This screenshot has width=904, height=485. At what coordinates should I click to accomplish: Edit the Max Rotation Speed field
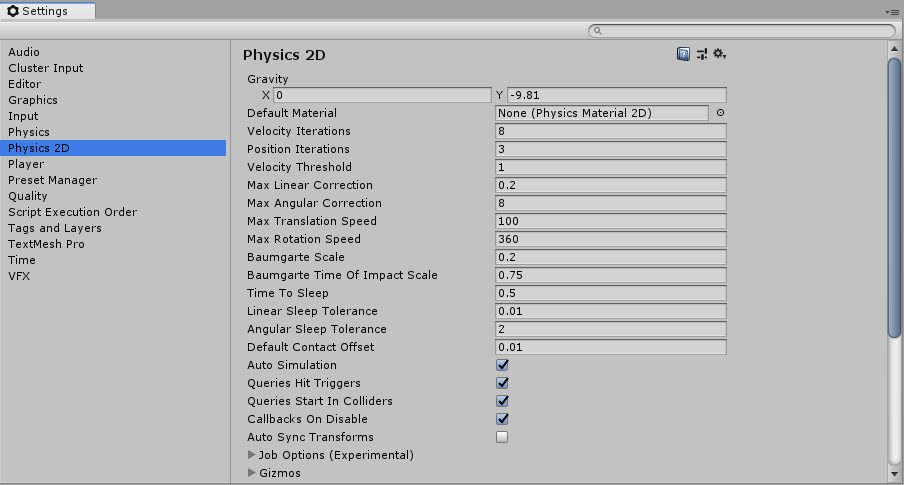click(611, 239)
